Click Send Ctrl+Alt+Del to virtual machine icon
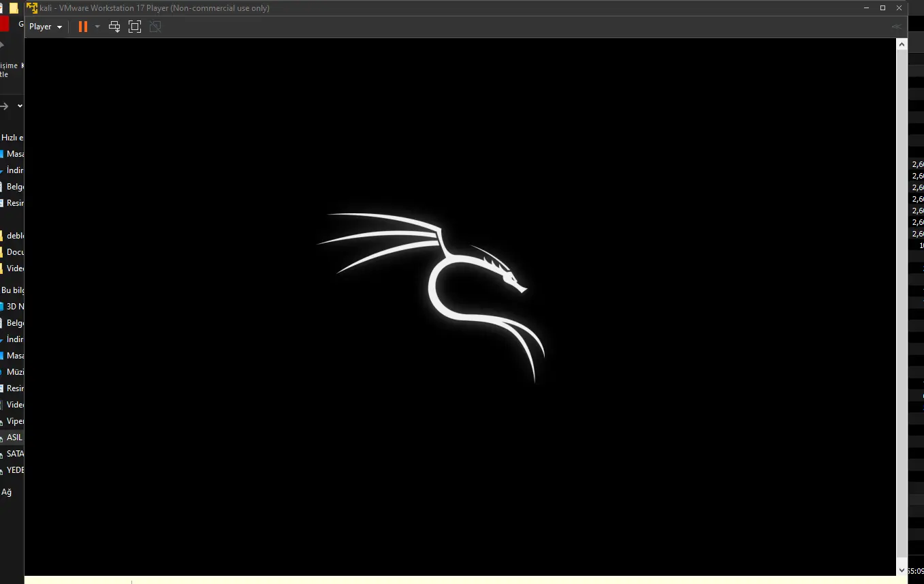This screenshot has height=584, width=924. [x=114, y=27]
